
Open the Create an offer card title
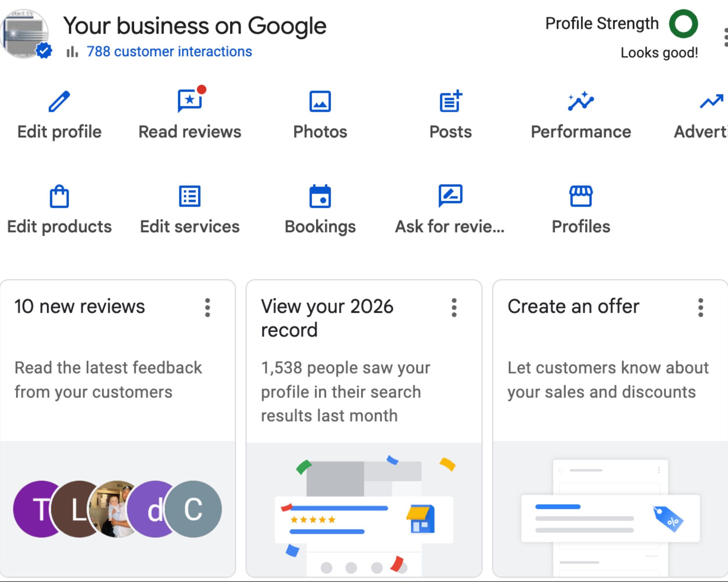(x=573, y=306)
